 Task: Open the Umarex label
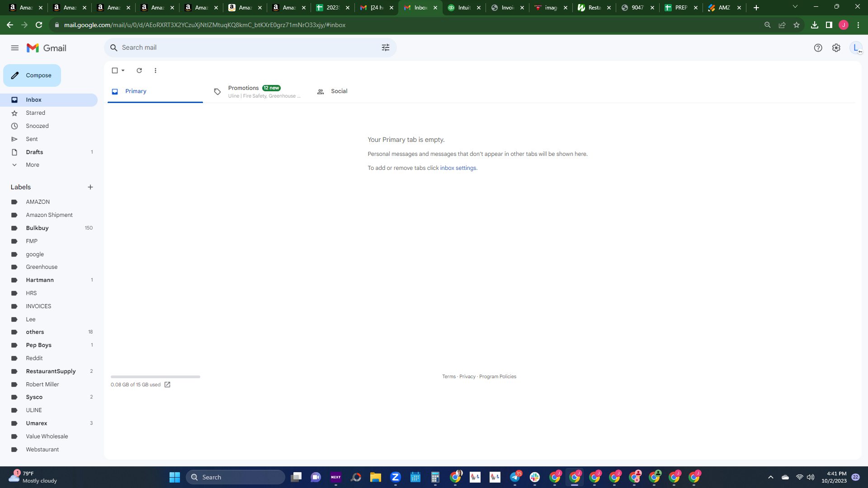pos(49,423)
